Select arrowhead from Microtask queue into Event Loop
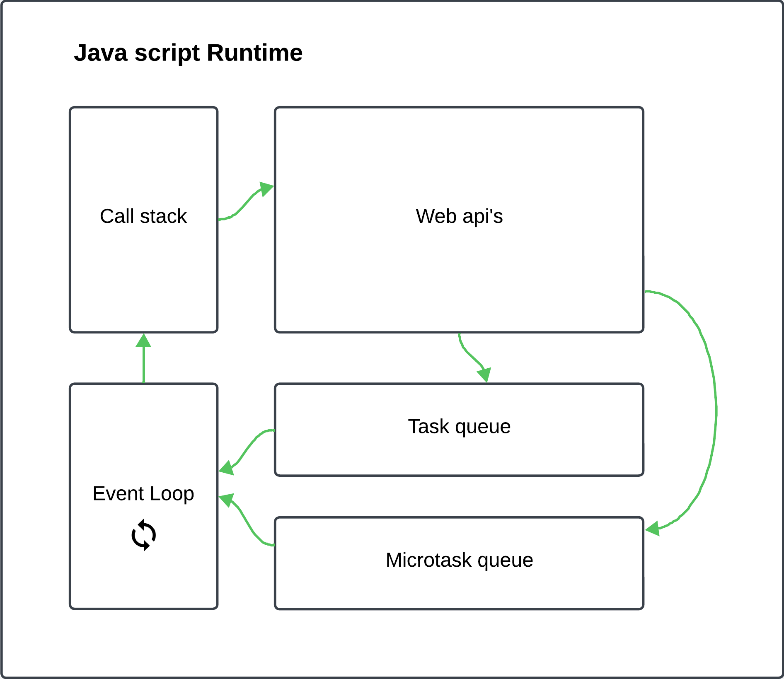784x679 pixels. [227, 500]
